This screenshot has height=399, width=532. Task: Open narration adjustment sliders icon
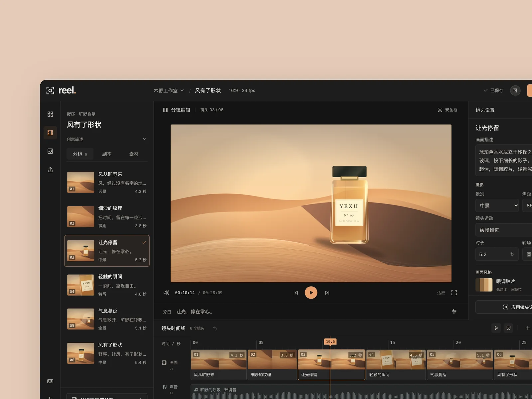coord(454,312)
